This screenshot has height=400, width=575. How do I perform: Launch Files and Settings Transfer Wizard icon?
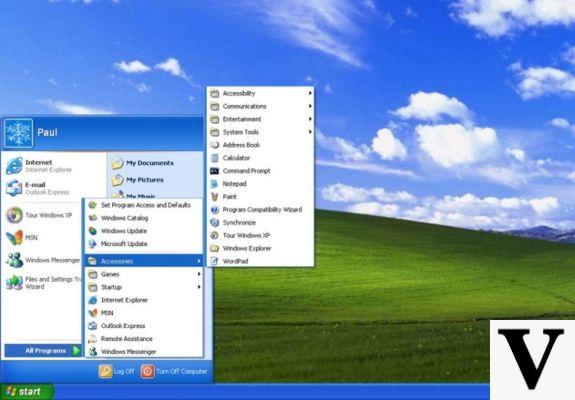click(14, 283)
